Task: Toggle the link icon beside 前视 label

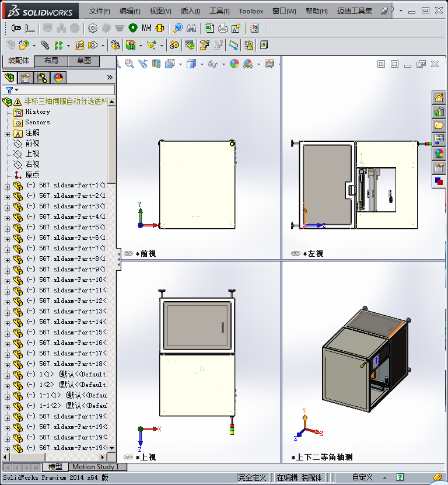Action: pyautogui.click(x=128, y=253)
